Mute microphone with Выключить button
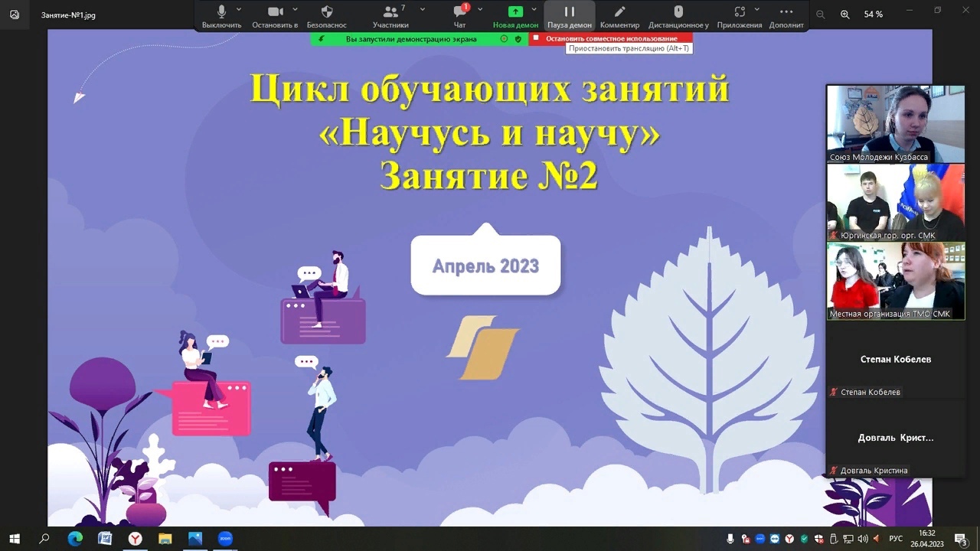The height and width of the screenshot is (551, 980). pos(221,17)
